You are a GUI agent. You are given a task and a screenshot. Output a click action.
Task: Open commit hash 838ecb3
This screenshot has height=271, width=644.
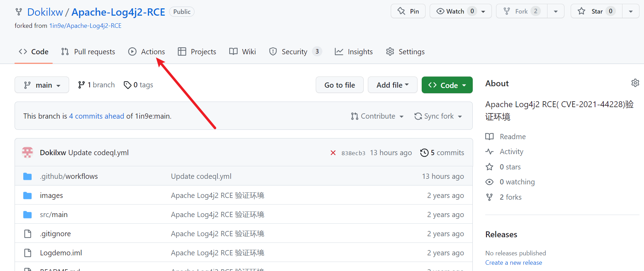[x=353, y=153]
